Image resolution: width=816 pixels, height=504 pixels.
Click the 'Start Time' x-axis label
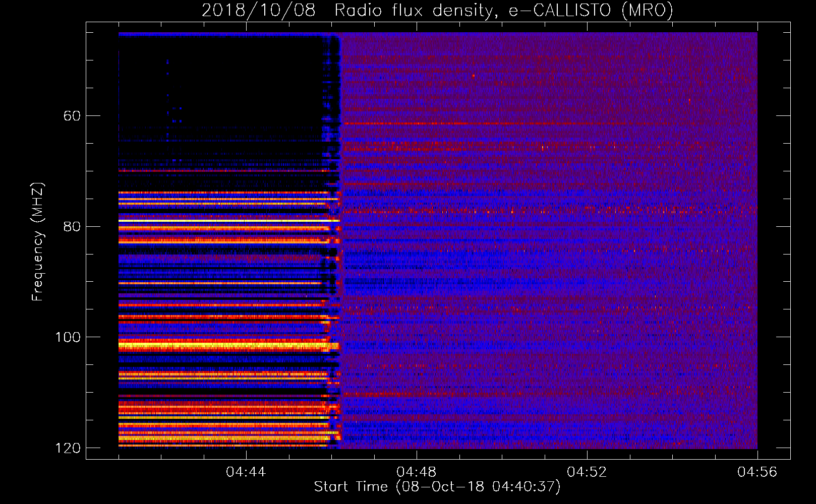437,487
